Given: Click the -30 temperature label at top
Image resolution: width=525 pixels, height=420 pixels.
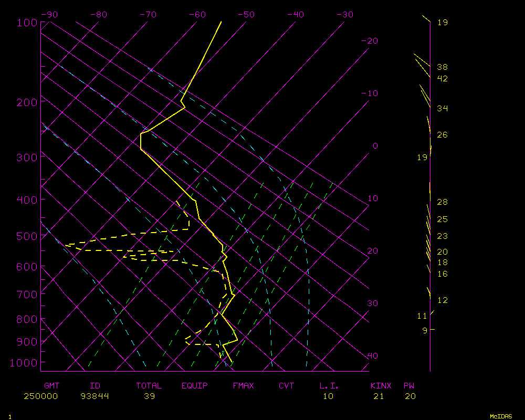Looking at the screenshot, I should coord(344,15).
